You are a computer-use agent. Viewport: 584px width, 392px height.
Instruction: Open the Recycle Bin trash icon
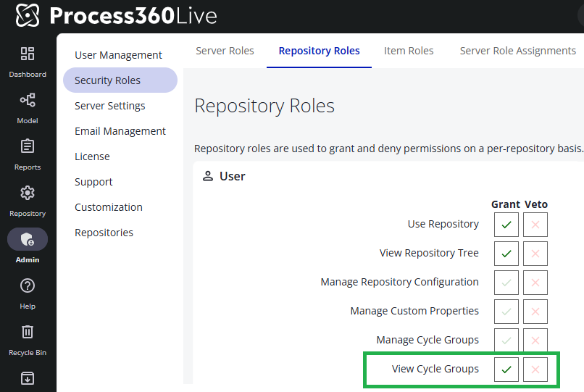point(28,333)
